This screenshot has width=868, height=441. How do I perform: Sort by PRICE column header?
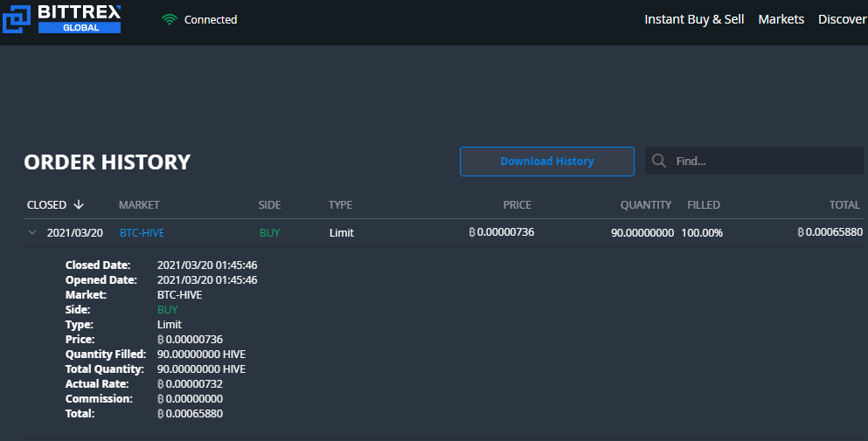(x=517, y=204)
